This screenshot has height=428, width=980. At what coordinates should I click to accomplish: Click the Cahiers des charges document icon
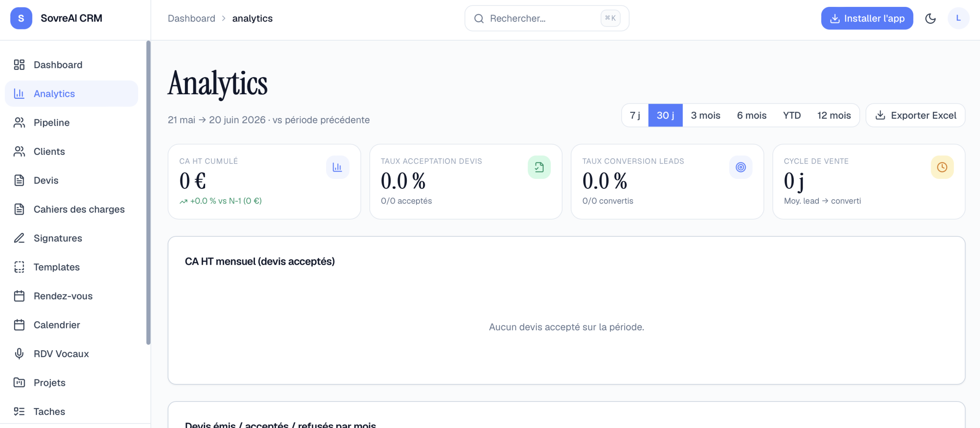[19, 209]
